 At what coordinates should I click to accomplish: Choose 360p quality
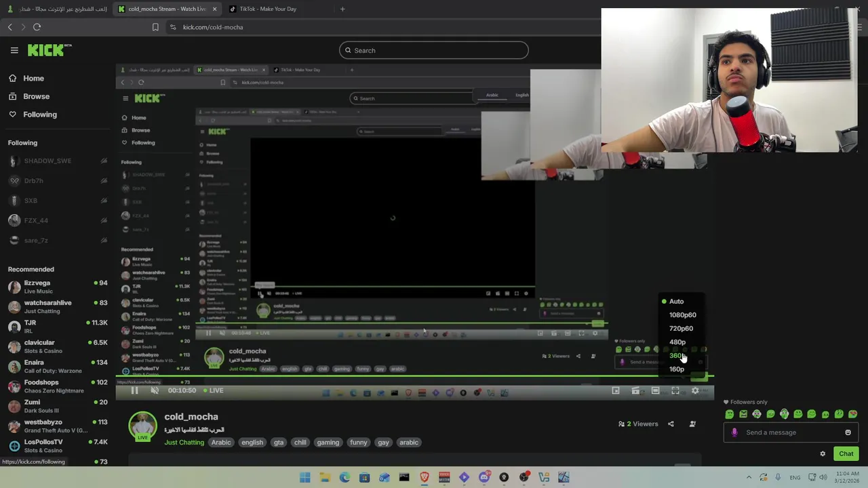677,356
